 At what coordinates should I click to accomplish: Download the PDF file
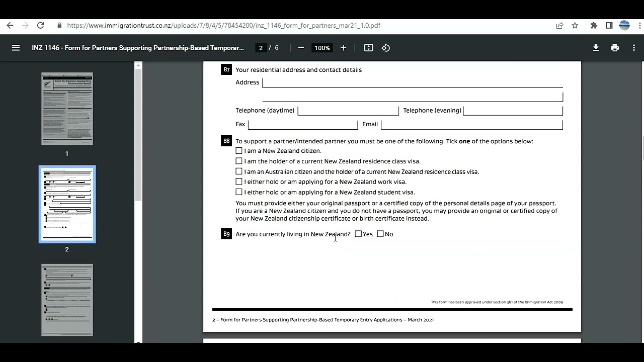(x=596, y=48)
